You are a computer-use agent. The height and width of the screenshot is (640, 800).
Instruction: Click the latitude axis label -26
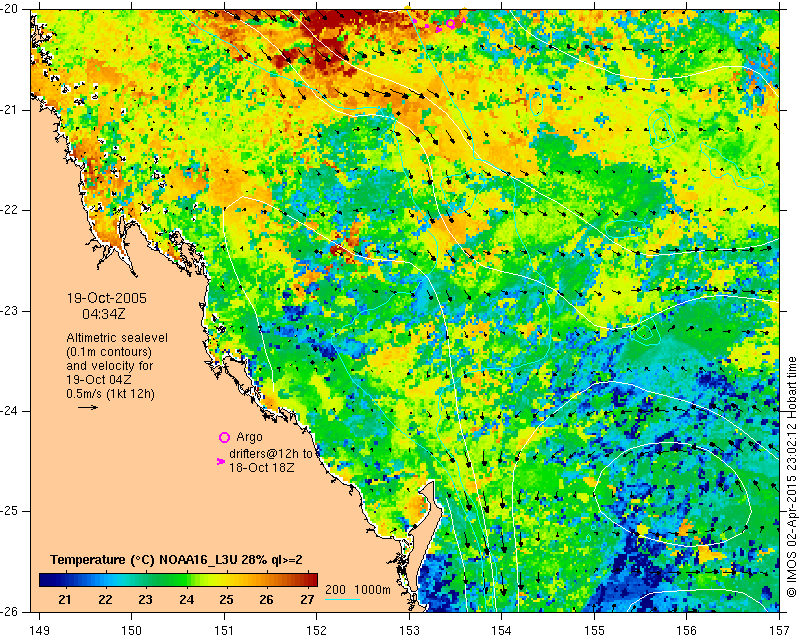tap(10, 612)
